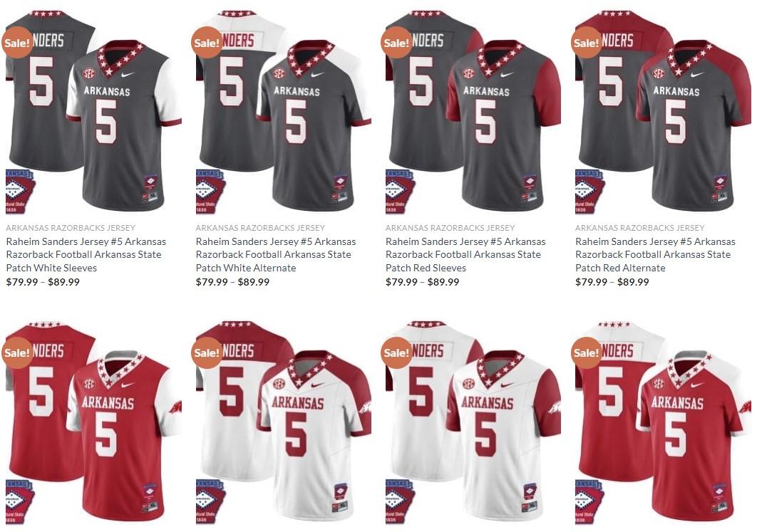This screenshot has width=757, height=532.
Task: Click the Sale badge on White Alternate jersey
Action: click(207, 43)
